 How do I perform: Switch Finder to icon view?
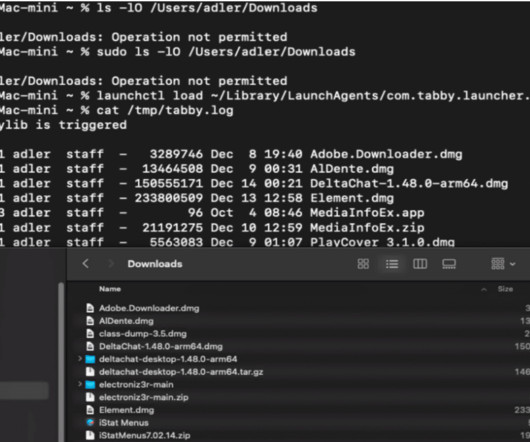click(363, 264)
